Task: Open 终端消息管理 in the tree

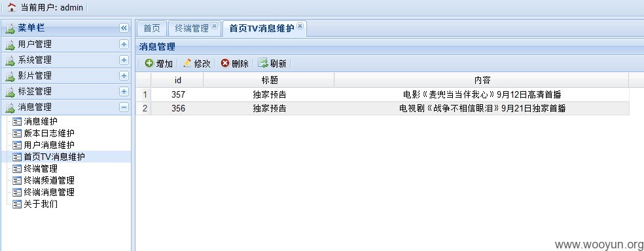Action: point(49,192)
